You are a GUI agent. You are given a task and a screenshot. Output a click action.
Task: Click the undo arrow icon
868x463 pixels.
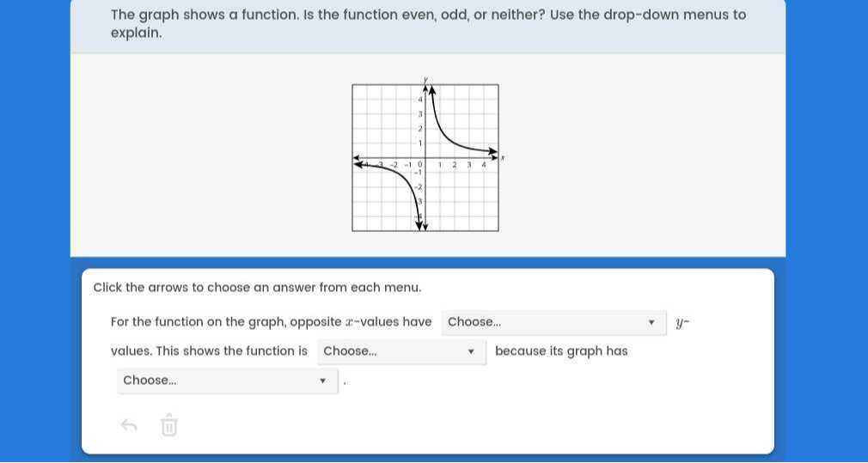[x=129, y=425]
